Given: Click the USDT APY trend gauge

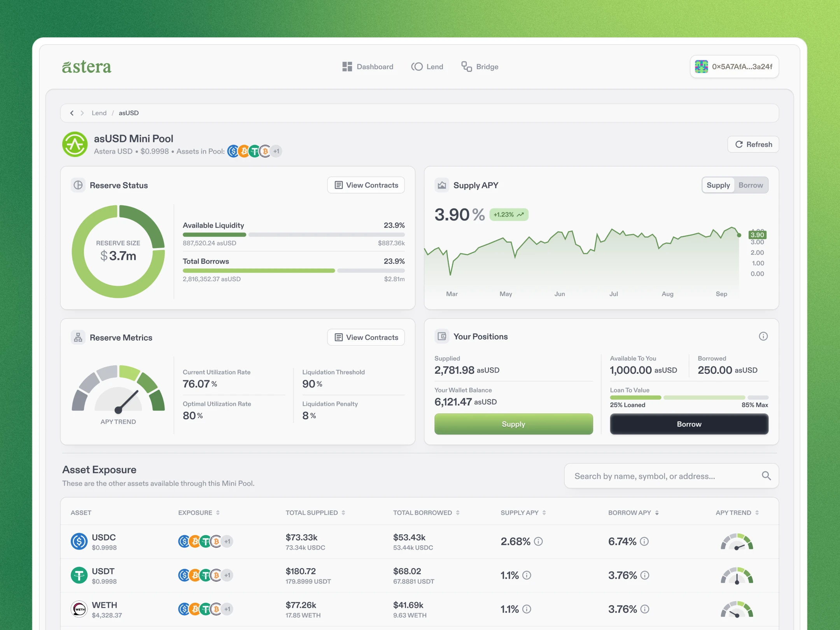Looking at the screenshot, I should pyautogui.click(x=737, y=576).
